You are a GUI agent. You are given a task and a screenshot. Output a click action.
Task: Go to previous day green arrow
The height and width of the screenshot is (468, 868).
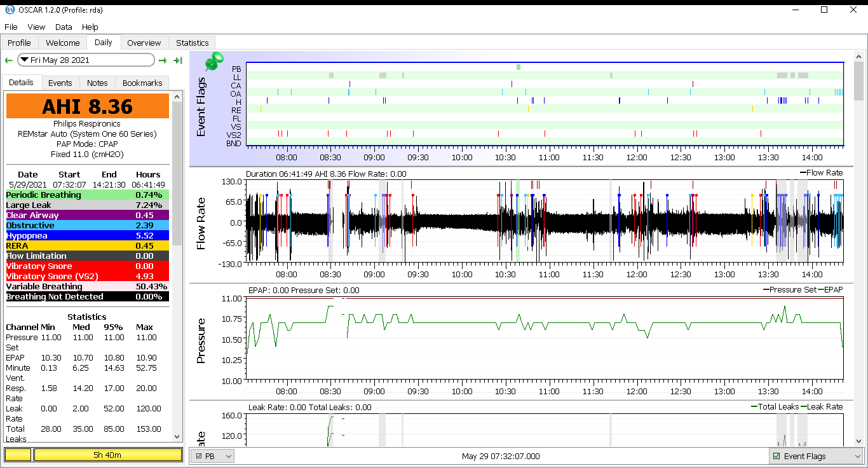(x=9, y=60)
